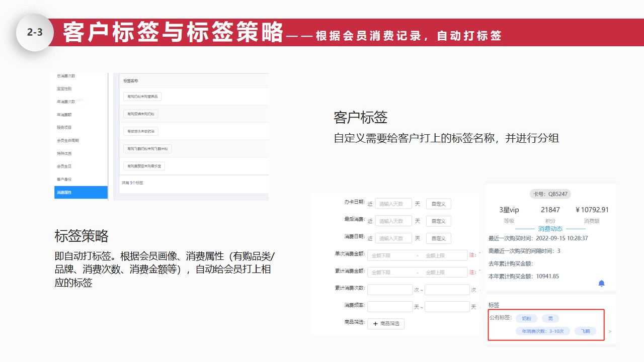The height and width of the screenshot is (362, 644).
Task: Click 自定义 button for 消费日期
Action: [438, 238]
